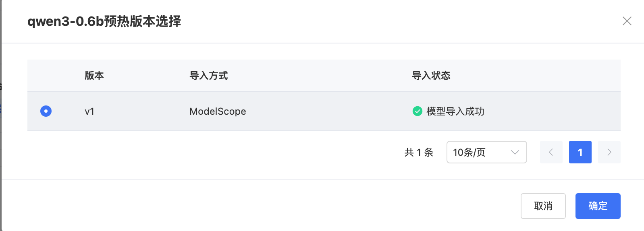Click the chevron in the page size selector
Viewport: 644px width, 231px height.
click(515, 152)
